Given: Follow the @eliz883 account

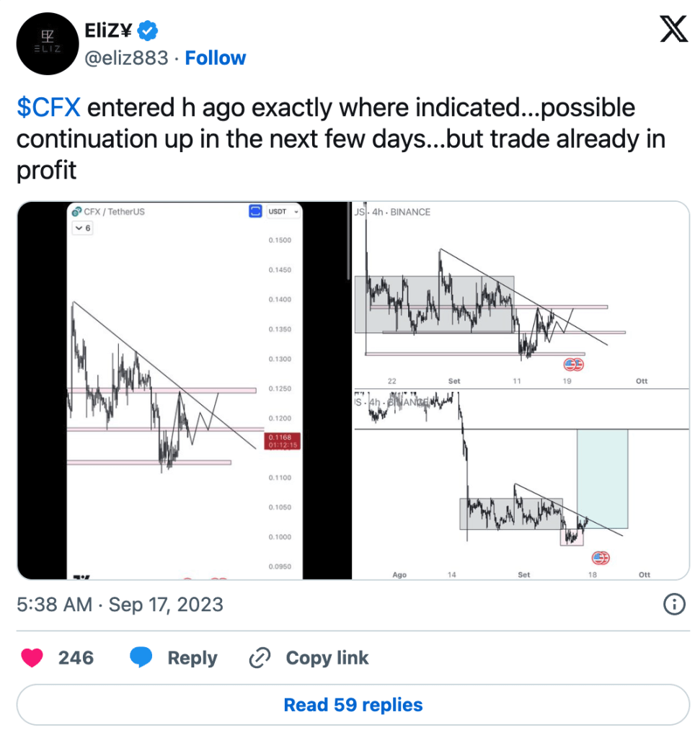Looking at the screenshot, I should (215, 58).
